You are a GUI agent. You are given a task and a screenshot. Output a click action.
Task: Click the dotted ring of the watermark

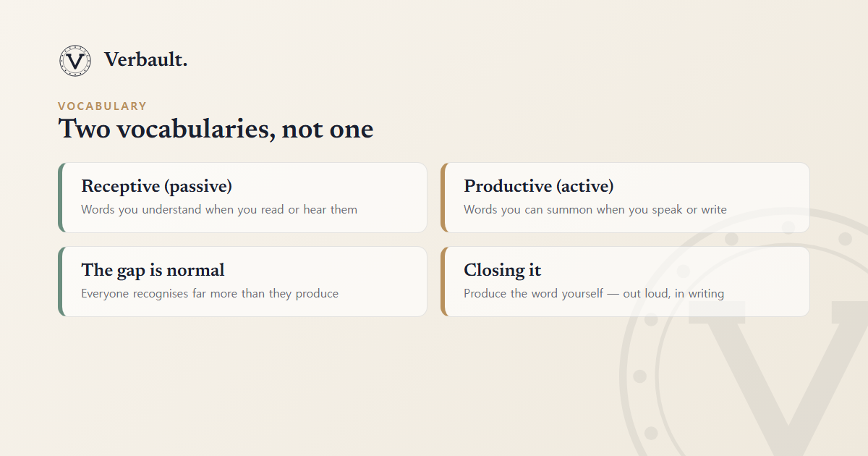pos(639,376)
